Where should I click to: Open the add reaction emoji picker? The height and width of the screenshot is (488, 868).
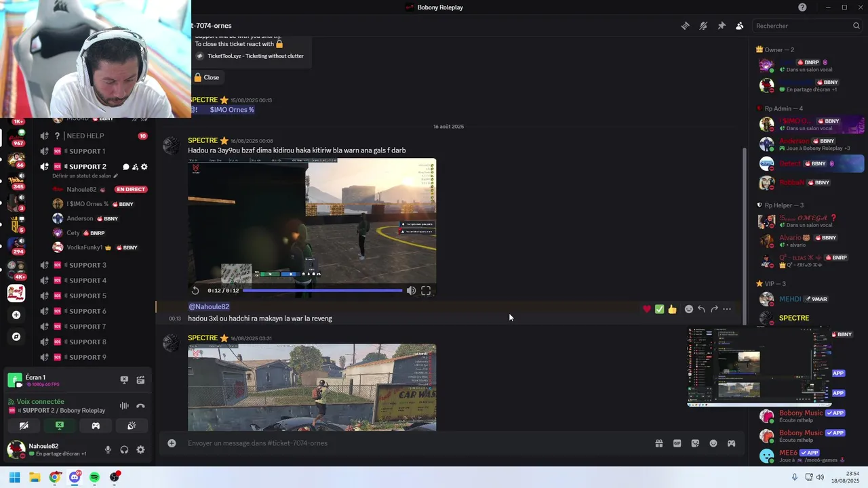[x=689, y=309]
